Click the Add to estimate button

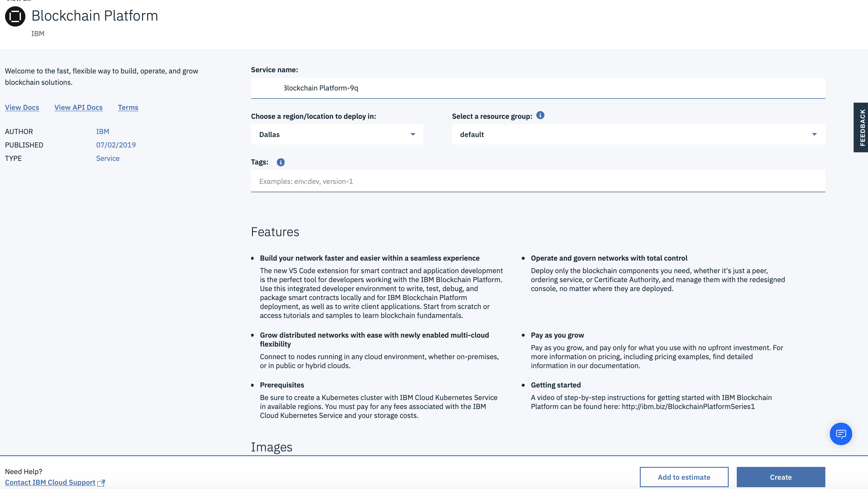click(684, 477)
